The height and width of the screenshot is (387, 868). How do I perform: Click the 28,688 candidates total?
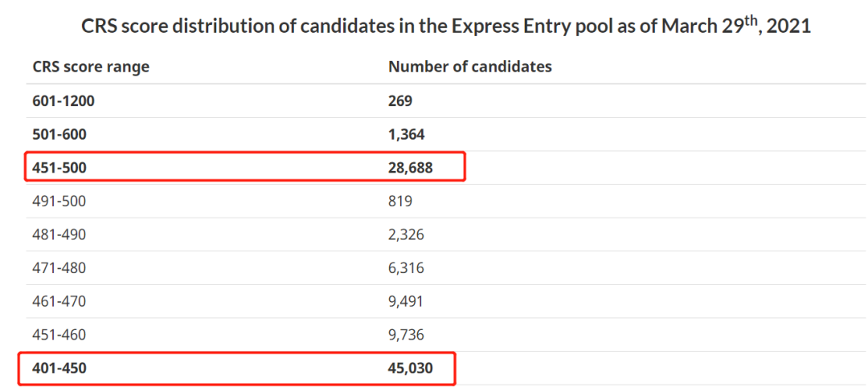pyautogui.click(x=410, y=168)
